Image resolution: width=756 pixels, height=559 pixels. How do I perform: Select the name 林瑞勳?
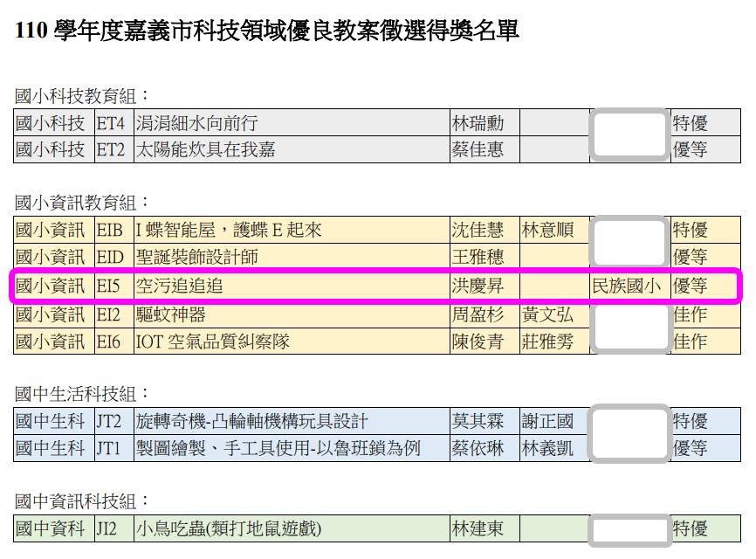click(x=478, y=123)
